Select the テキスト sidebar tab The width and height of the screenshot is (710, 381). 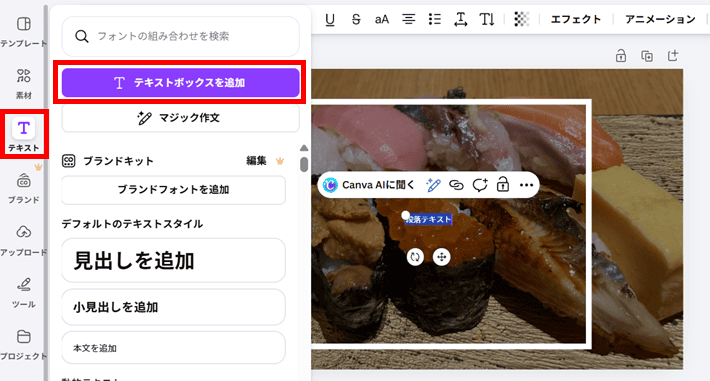tap(24, 134)
